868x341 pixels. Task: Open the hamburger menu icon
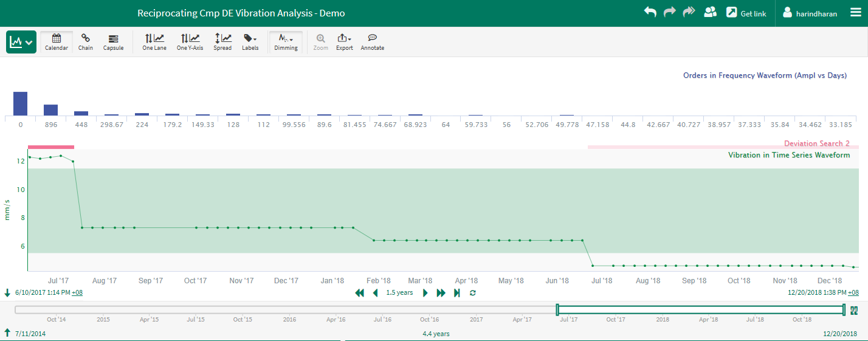(x=856, y=13)
